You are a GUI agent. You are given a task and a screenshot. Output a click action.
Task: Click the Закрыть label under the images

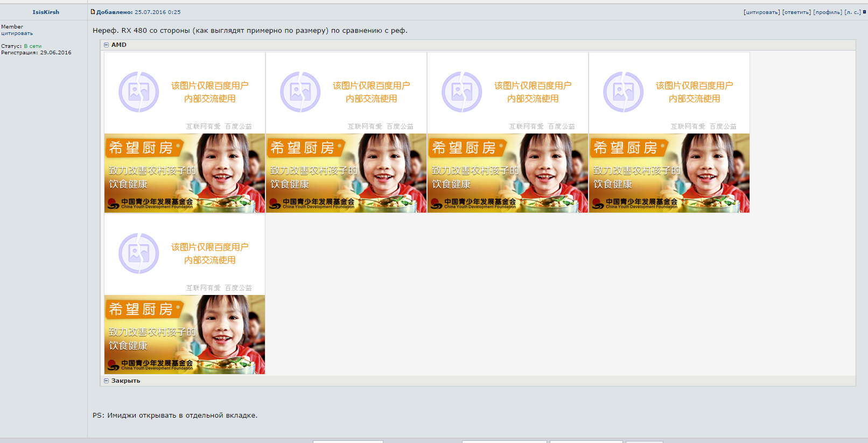(125, 381)
